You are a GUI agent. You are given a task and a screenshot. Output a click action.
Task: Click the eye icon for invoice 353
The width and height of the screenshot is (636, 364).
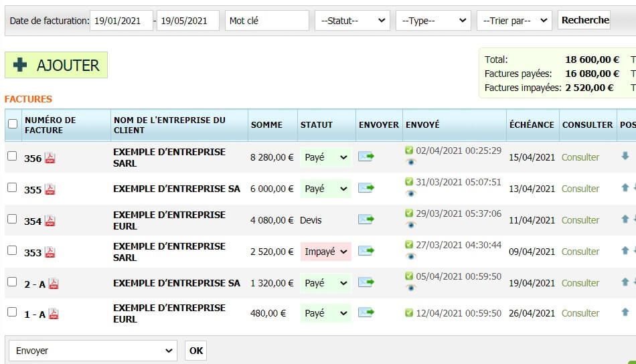[x=410, y=256]
